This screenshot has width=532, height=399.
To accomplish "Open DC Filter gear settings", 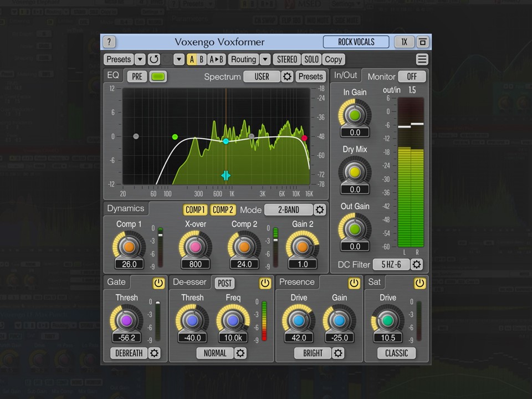I will point(417,264).
